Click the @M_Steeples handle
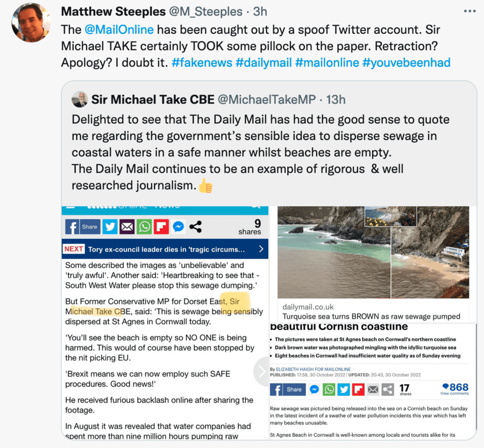The image size is (484, 448). point(205,12)
